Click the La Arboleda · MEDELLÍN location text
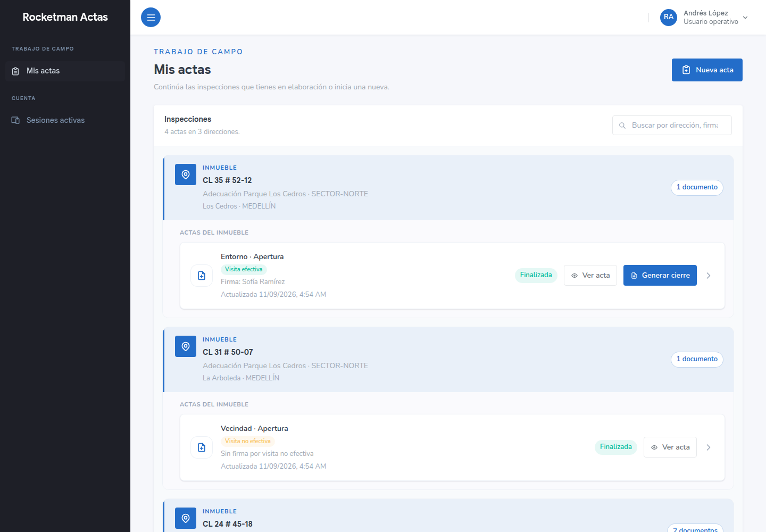Screen dimensions: 766x532 click(x=241, y=378)
